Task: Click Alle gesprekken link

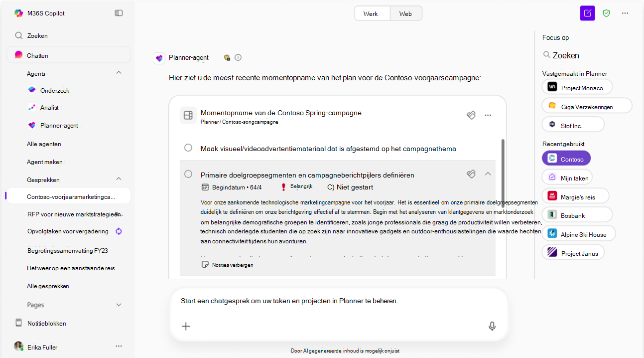Action: pyautogui.click(x=48, y=286)
